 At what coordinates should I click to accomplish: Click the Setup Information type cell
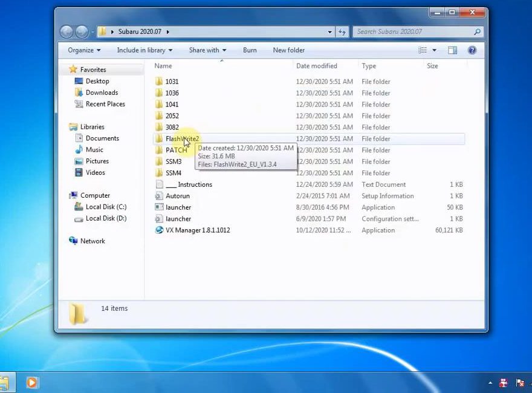pyautogui.click(x=388, y=196)
